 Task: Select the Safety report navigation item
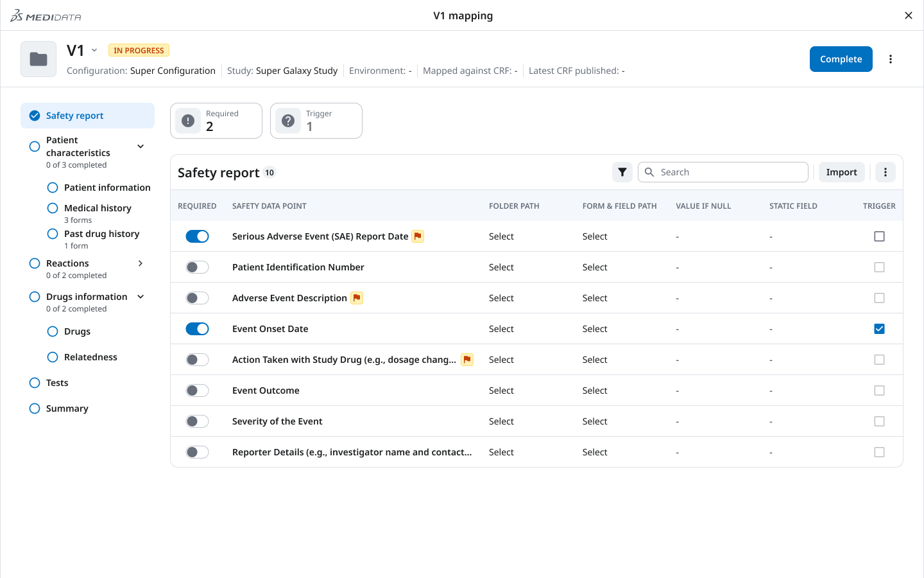75,116
